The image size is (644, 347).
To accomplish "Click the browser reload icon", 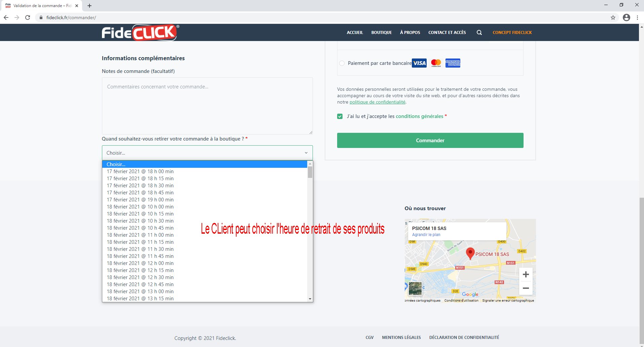I will point(28,17).
